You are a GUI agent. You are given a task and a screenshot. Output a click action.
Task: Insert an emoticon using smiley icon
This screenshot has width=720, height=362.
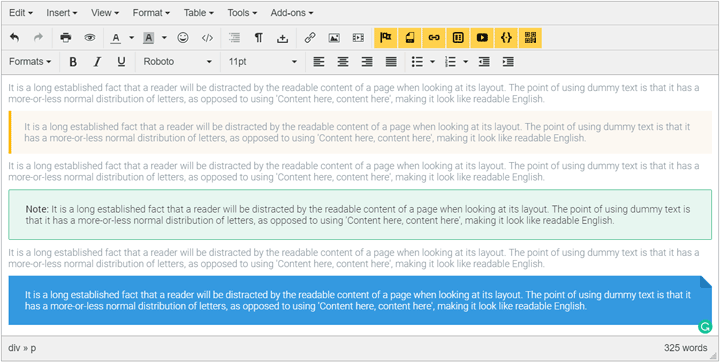[183, 38]
